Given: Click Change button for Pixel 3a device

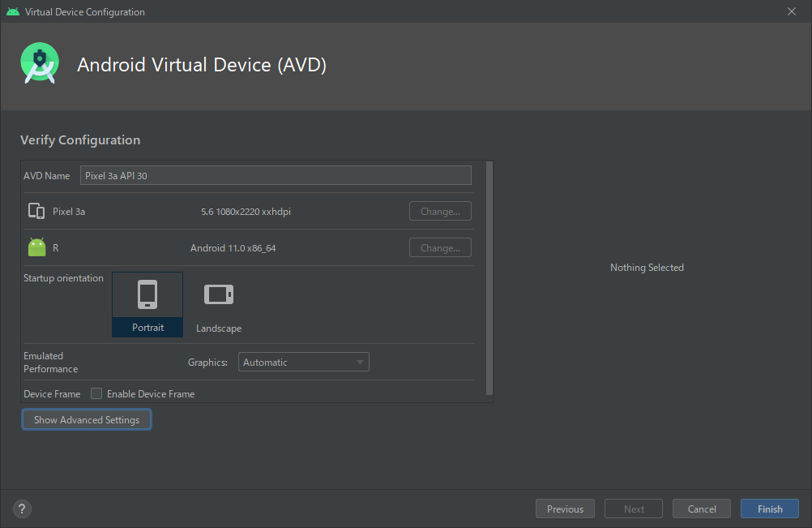Looking at the screenshot, I should click(x=440, y=212).
